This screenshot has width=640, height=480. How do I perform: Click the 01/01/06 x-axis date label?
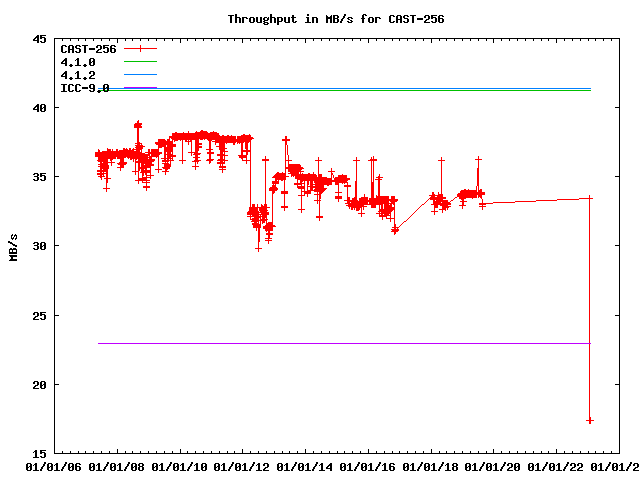click(53, 466)
